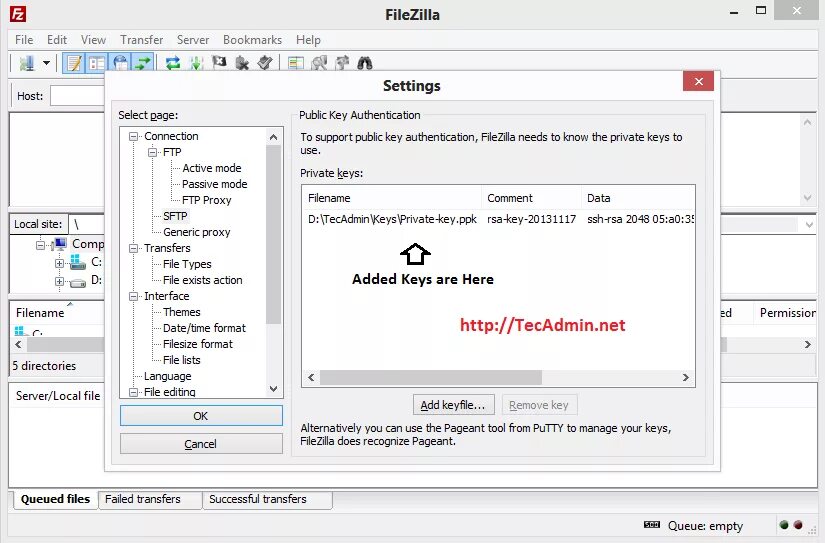Select SFTP settings page
This screenshot has width=825, height=543.
[175, 216]
